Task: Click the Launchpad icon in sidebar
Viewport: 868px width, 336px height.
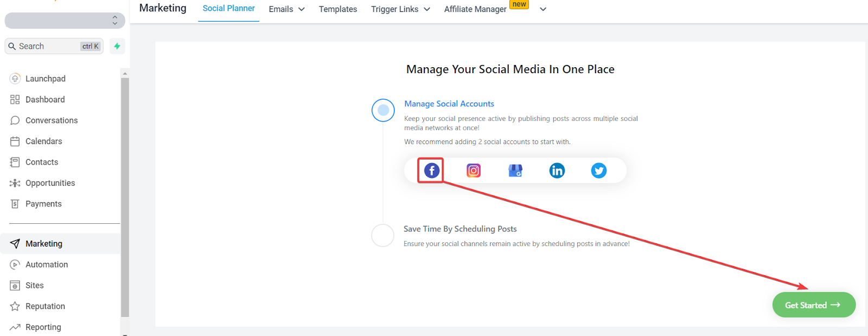Action: (15, 79)
